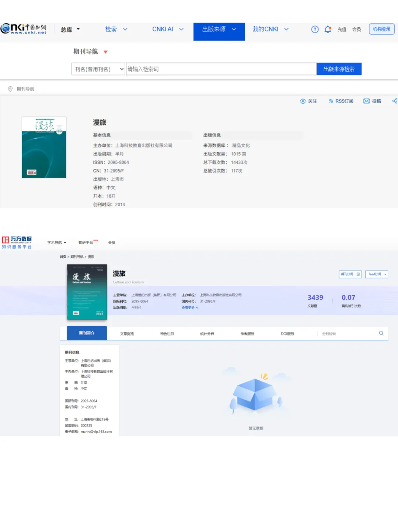
Task: Expand the 检索 menu in CNKI header
Action: 116,29
